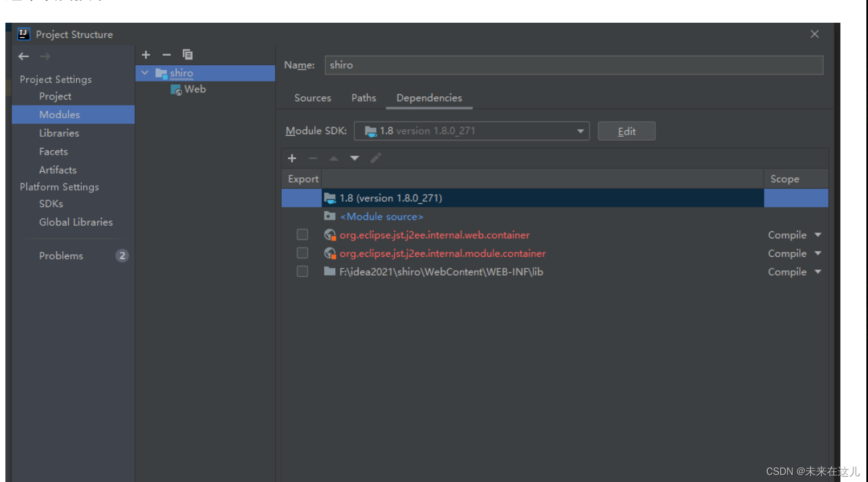Move dependency down arrow

pyautogui.click(x=354, y=158)
